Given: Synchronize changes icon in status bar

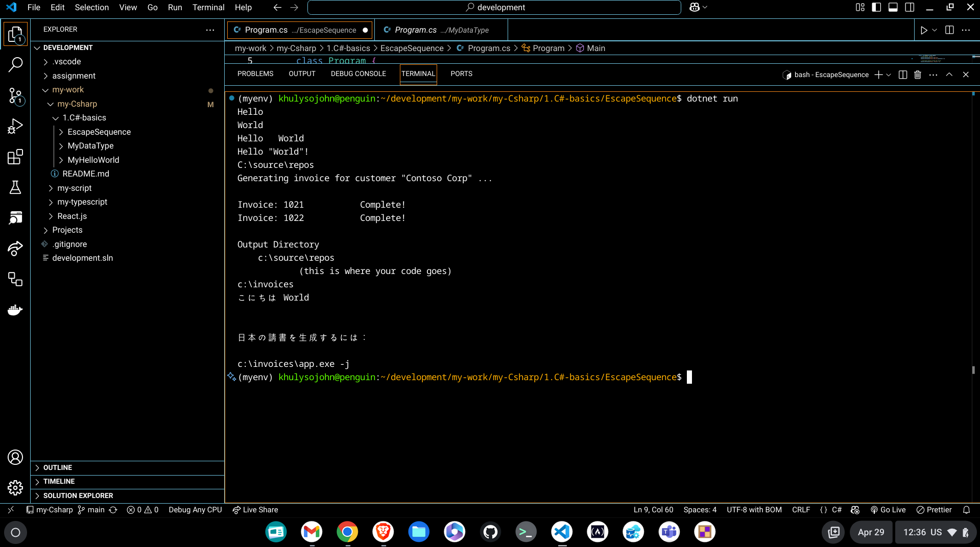Looking at the screenshot, I should coord(113,510).
